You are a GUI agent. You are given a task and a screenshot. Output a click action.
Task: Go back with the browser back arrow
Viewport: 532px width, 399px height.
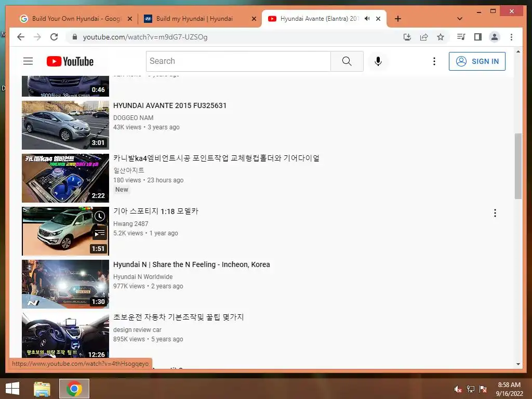21,37
